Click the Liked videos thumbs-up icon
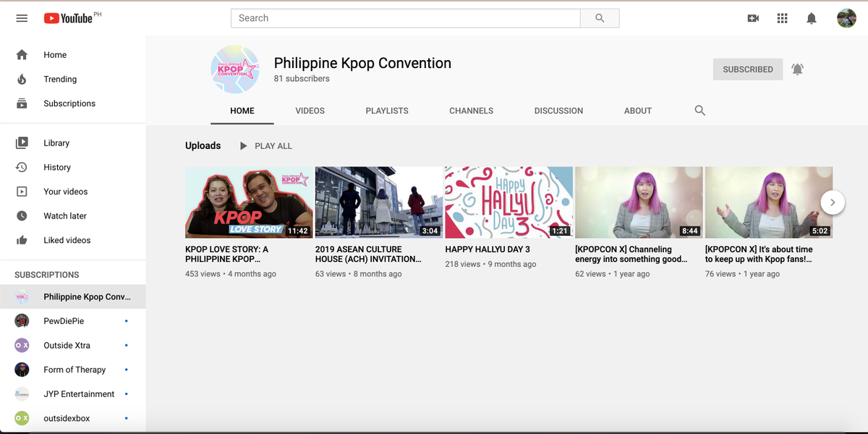 22,240
